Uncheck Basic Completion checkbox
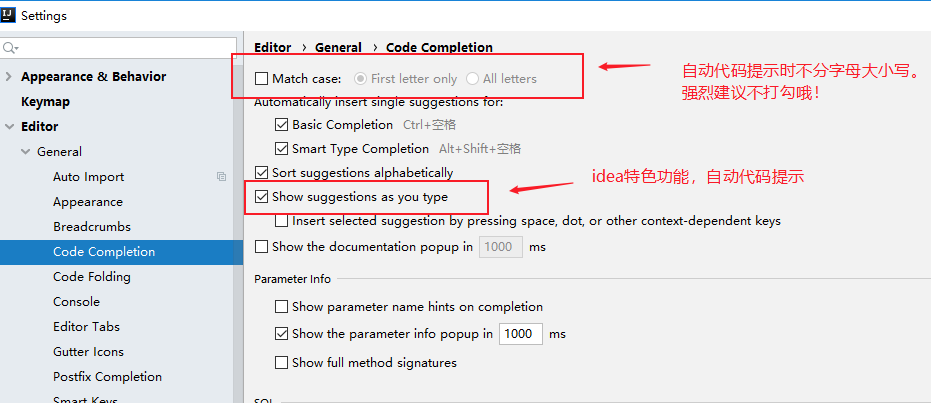 point(281,125)
